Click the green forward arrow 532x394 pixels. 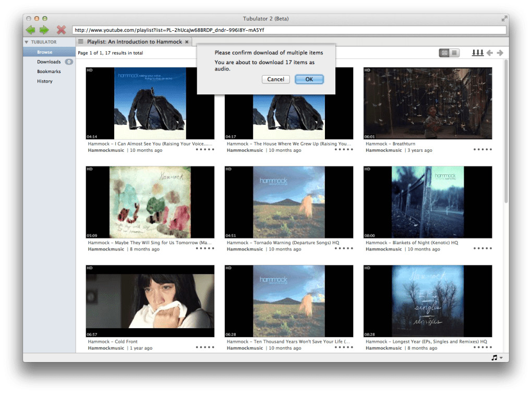(44, 30)
